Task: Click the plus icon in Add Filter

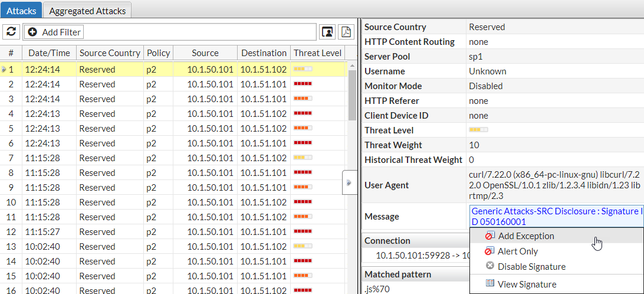Action: (32, 32)
